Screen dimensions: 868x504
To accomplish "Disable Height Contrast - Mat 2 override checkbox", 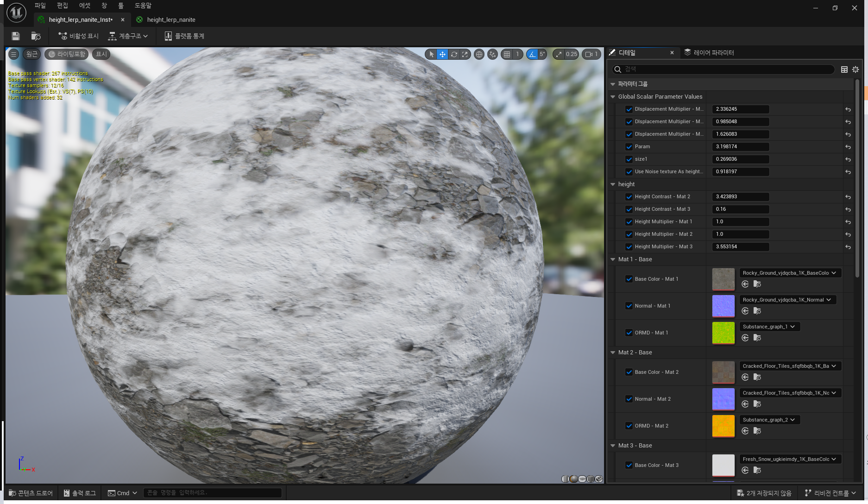I will click(x=629, y=197).
